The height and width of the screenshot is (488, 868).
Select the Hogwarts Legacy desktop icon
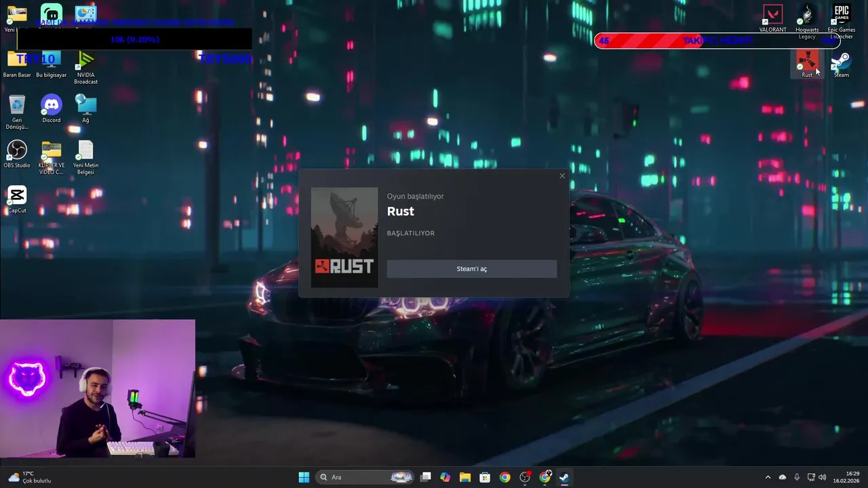point(807,22)
